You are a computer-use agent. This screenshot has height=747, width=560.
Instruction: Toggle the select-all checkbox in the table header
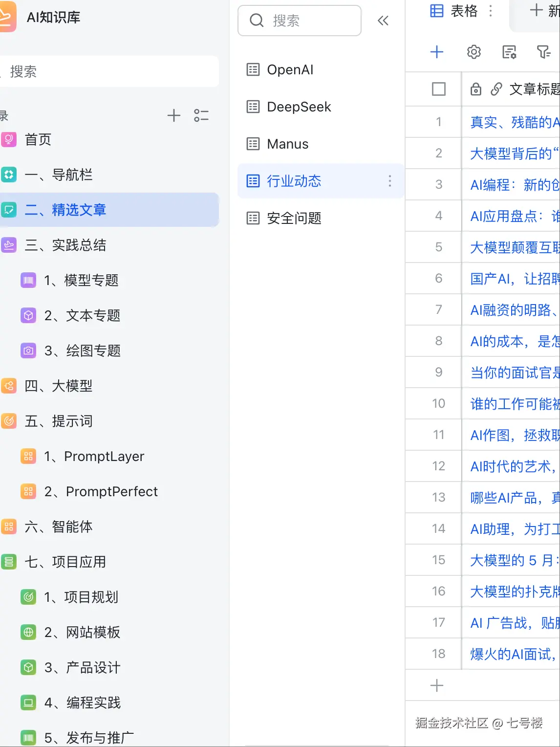pyautogui.click(x=439, y=89)
